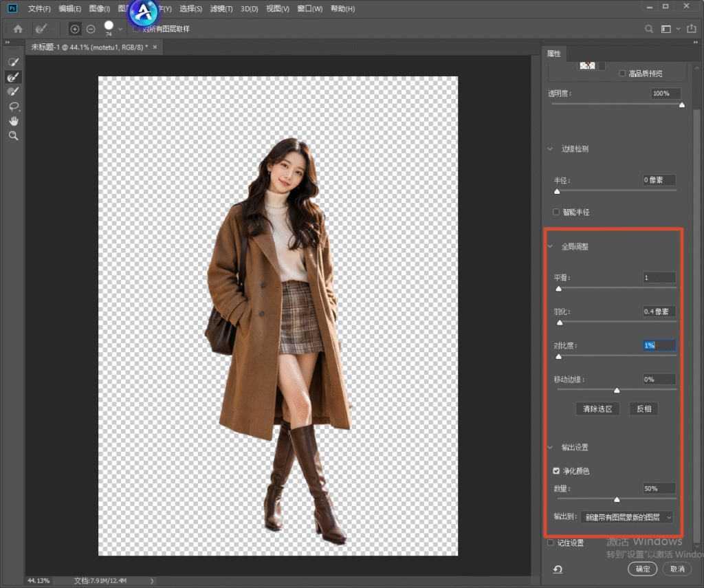Image resolution: width=704 pixels, height=588 pixels.
Task: Confirm with the 确定 button
Action: pyautogui.click(x=643, y=569)
